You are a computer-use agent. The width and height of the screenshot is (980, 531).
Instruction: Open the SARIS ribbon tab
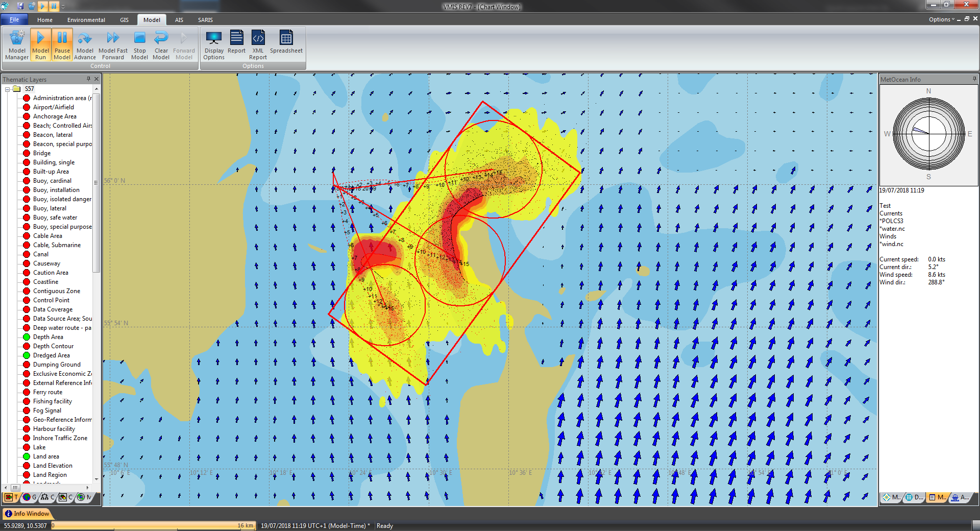click(205, 20)
